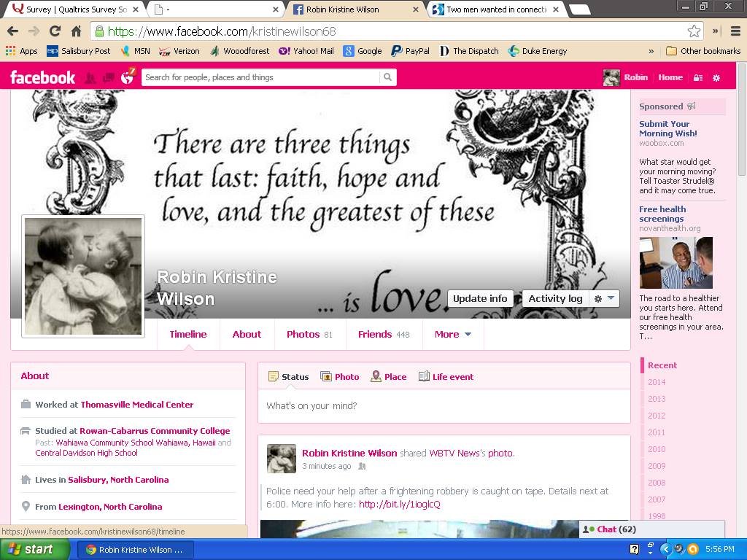Open Rowan-Cabarrus Community College link
Viewport: 747px width, 560px height.
(x=155, y=431)
